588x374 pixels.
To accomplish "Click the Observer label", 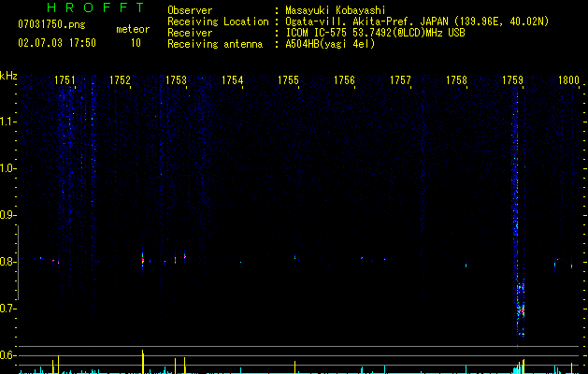I will point(190,11).
